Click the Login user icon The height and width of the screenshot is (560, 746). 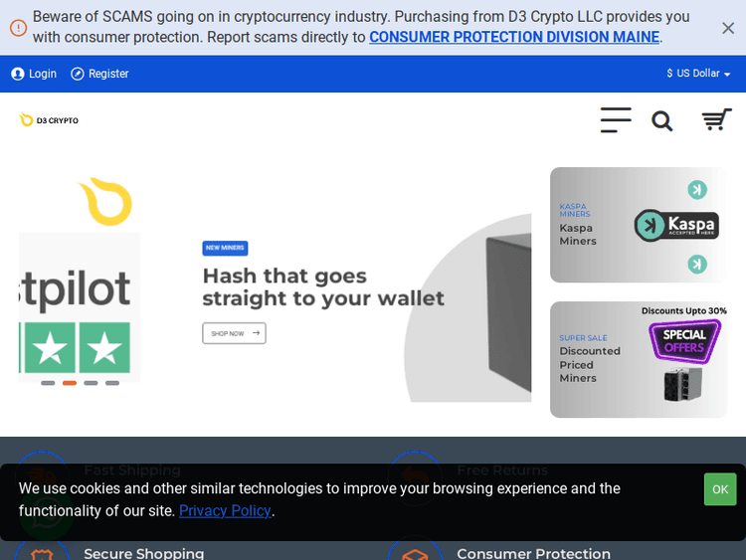click(x=18, y=74)
